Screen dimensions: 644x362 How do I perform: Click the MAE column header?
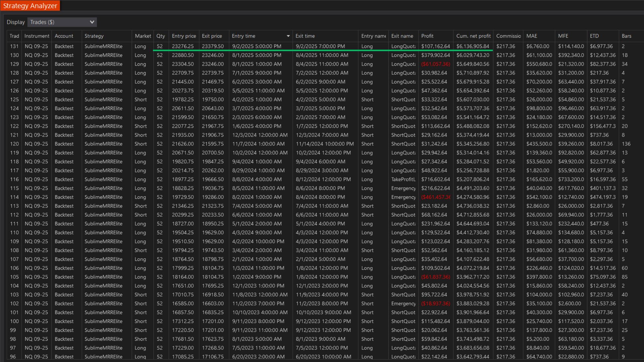[x=531, y=36]
